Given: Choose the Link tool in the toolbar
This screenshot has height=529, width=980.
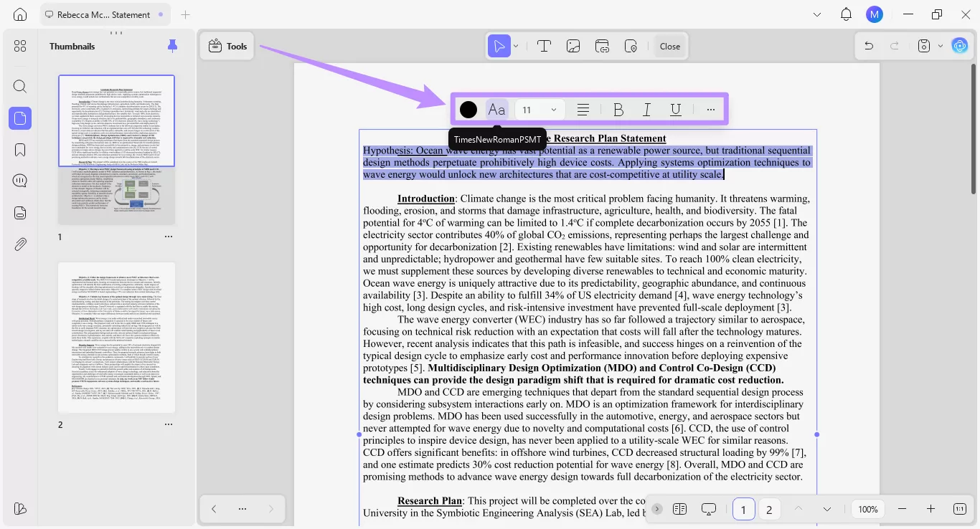Looking at the screenshot, I should [602, 46].
